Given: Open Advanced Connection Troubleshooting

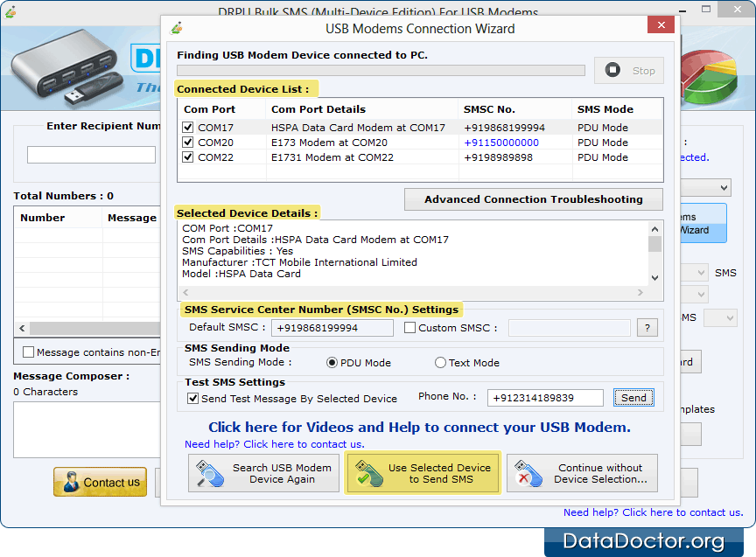Looking at the screenshot, I should pyautogui.click(x=533, y=199).
